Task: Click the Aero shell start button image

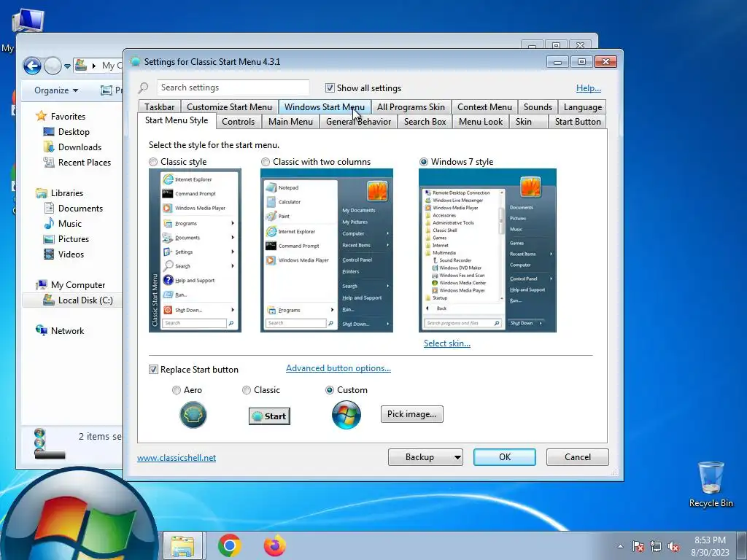Action: 193,414
